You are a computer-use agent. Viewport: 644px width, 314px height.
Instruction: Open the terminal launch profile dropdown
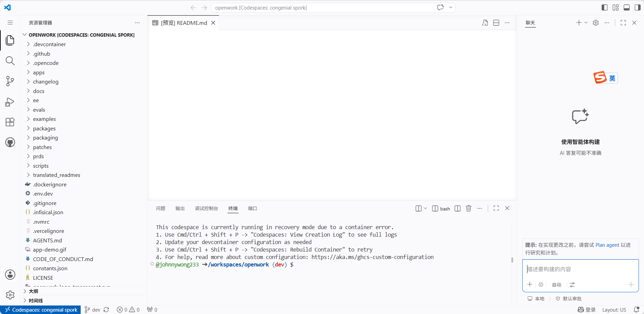pos(425,208)
